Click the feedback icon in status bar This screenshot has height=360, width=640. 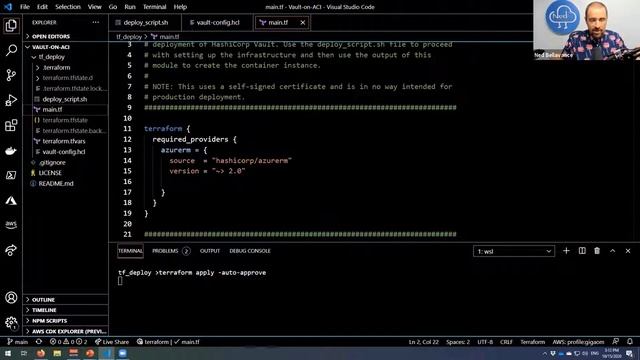pyautogui.click(x=616, y=342)
